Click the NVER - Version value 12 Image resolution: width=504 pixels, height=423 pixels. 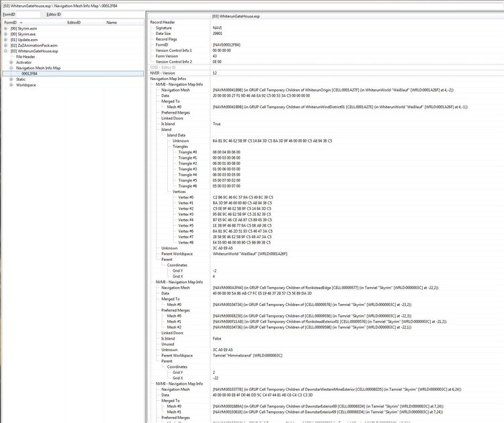pos(215,73)
